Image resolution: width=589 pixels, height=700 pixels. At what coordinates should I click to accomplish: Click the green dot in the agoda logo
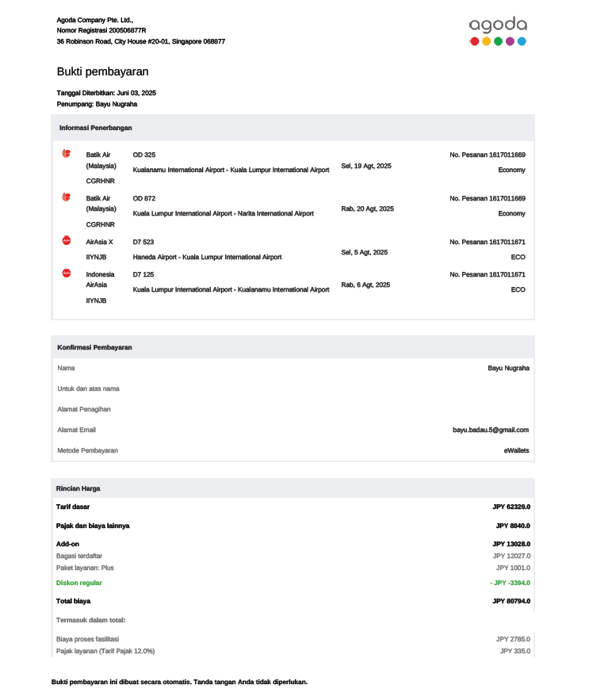coord(498,41)
